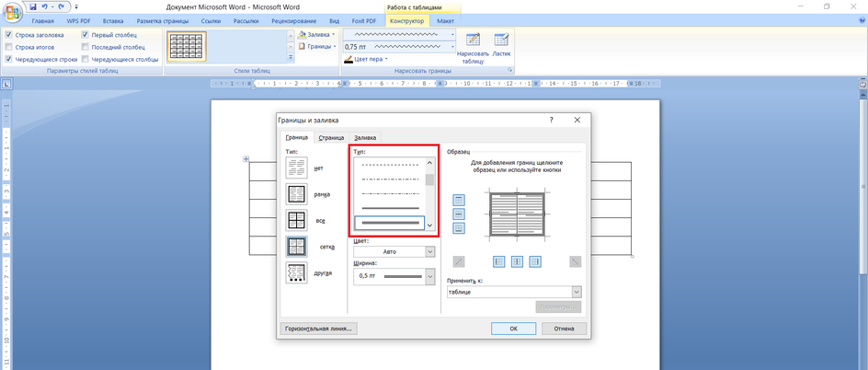The height and width of the screenshot is (370, 868).
Task: Open the Рецензирование ribbon tab
Action: (295, 21)
